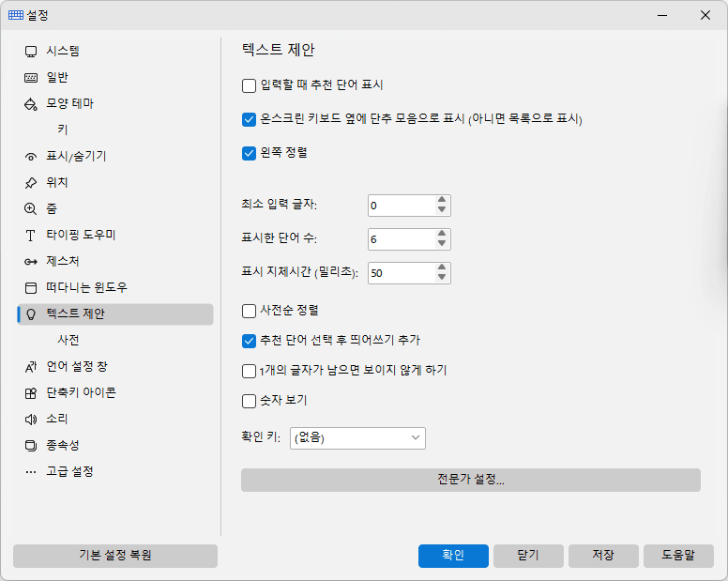Enable the 사전순 정렬 checkbox
The height and width of the screenshot is (581, 728).
tap(249, 311)
